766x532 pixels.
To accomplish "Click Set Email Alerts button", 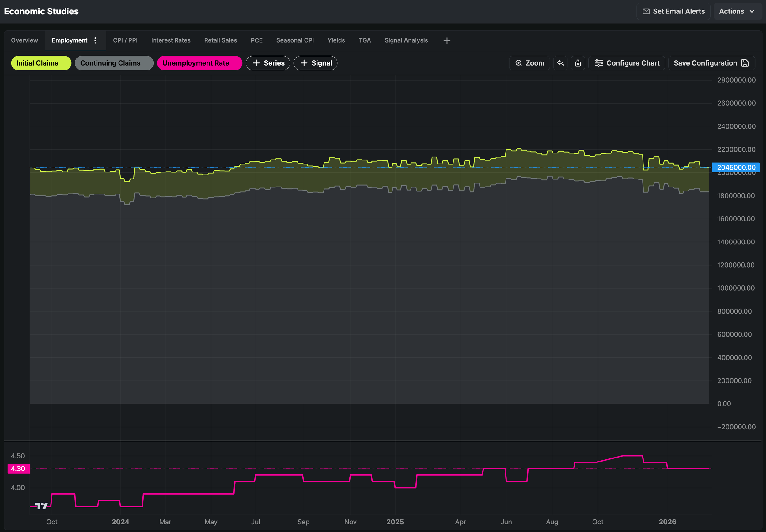I will [673, 11].
